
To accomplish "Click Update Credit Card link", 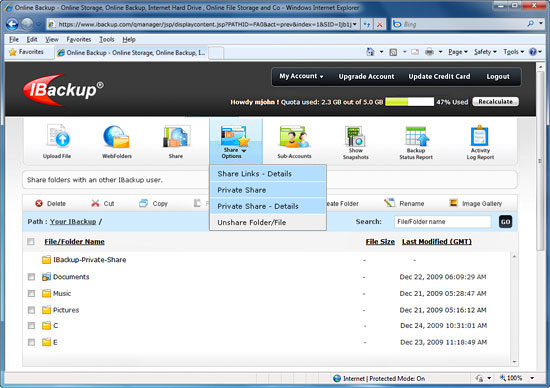I will pyautogui.click(x=439, y=76).
